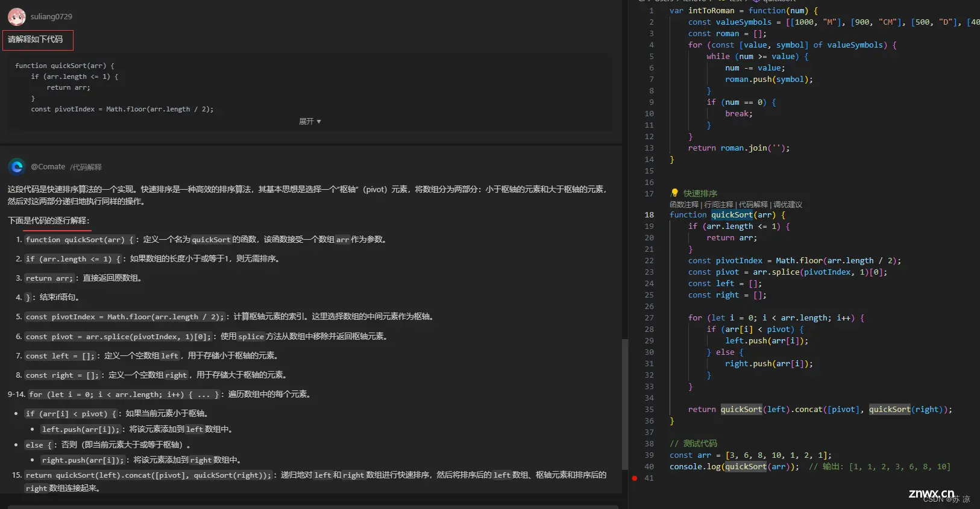Click the suliang0729 user avatar

(16, 16)
